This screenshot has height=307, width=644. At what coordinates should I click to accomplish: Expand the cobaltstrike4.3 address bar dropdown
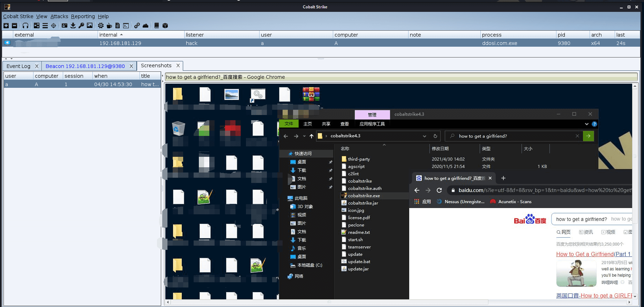tap(424, 136)
